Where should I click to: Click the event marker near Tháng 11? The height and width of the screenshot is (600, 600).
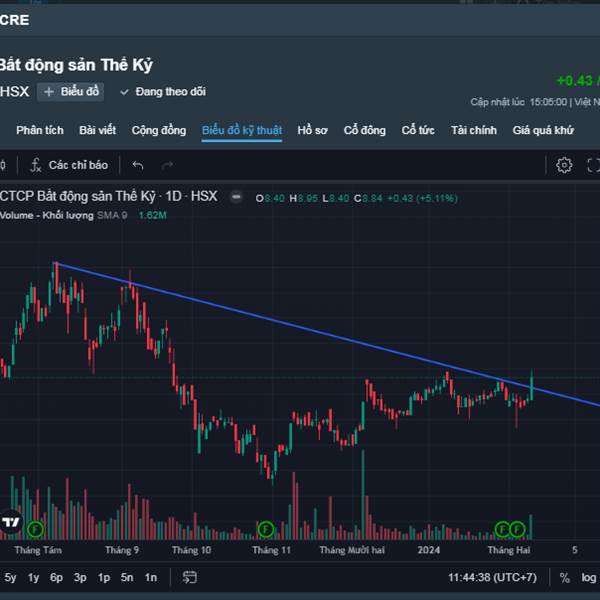click(266, 530)
